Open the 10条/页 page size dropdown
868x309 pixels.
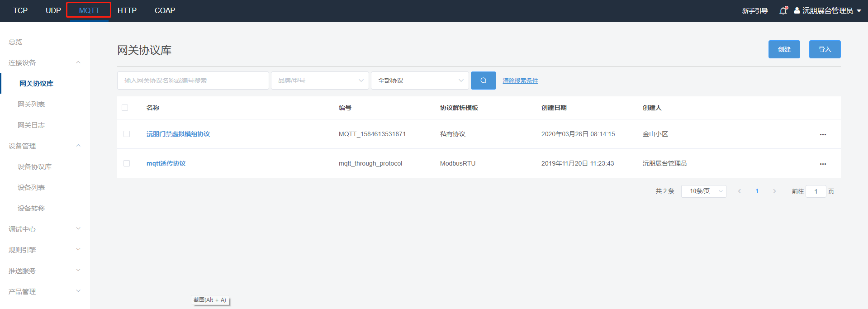pyautogui.click(x=703, y=191)
